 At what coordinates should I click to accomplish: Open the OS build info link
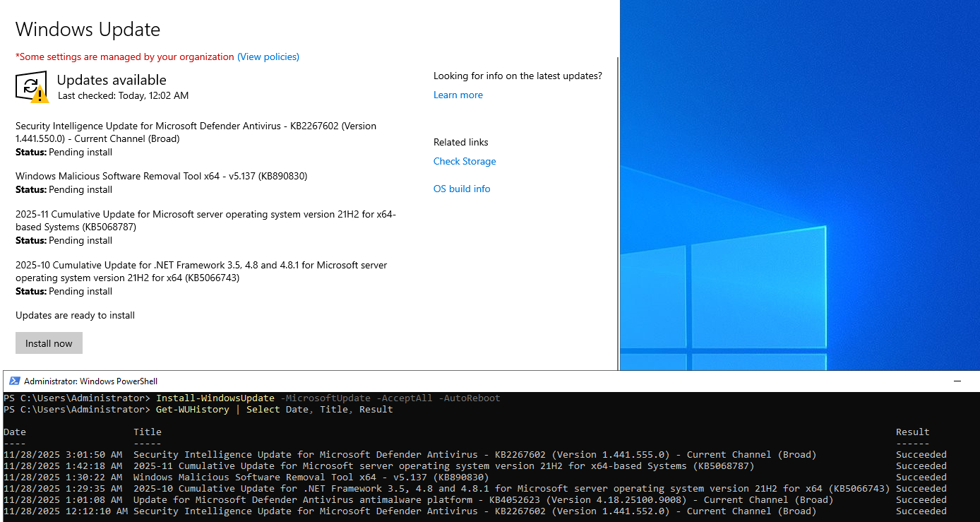point(462,189)
